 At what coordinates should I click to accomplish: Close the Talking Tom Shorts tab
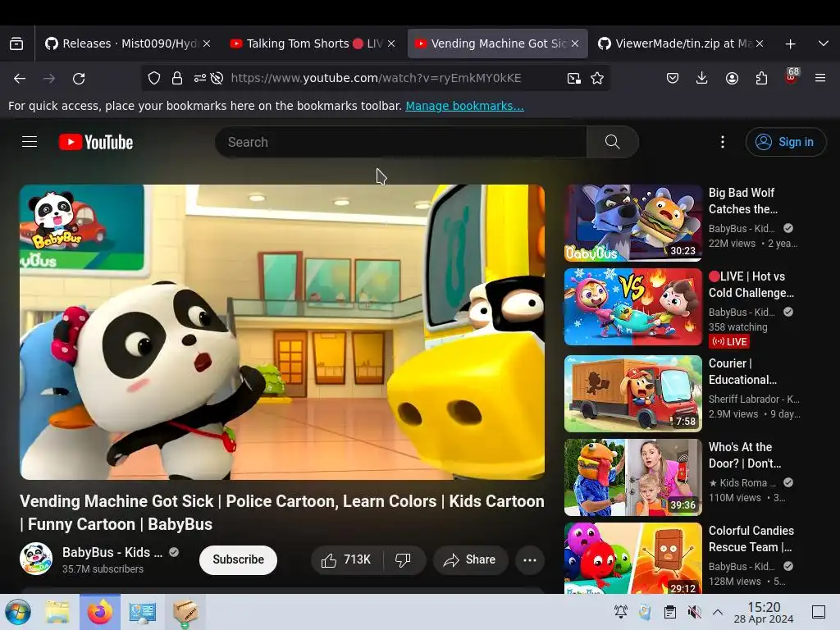(391, 43)
